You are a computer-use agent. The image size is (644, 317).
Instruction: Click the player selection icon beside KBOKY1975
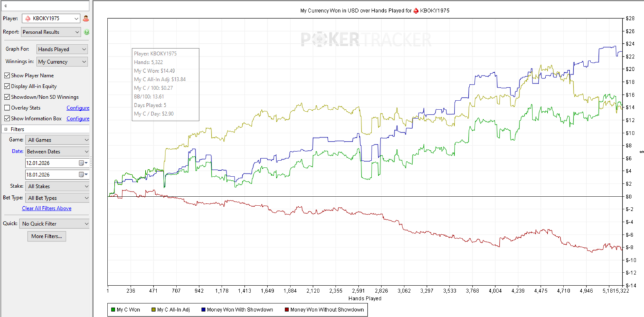point(86,19)
